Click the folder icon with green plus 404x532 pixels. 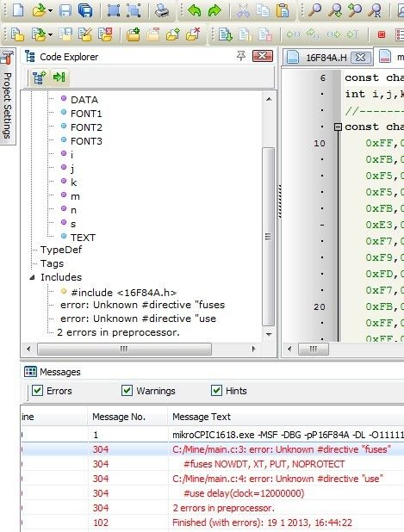(x=133, y=34)
